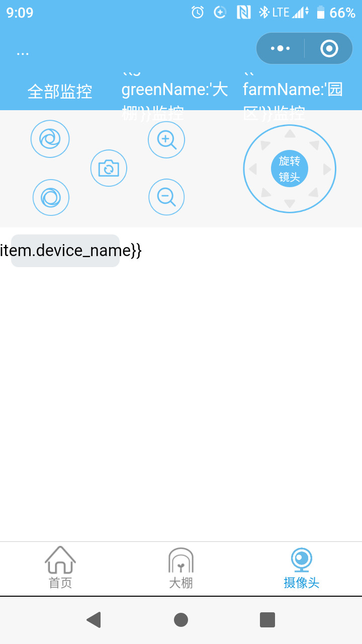Select the 全部监控 tab
Viewport: 362px width, 644px height.
tap(60, 92)
